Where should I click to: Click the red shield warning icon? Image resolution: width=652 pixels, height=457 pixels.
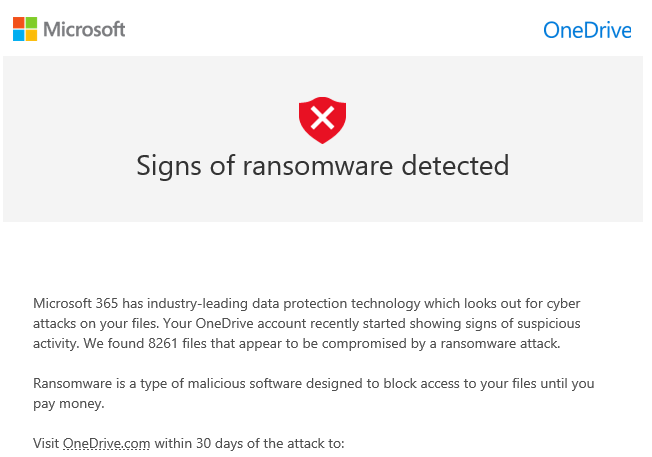322,120
